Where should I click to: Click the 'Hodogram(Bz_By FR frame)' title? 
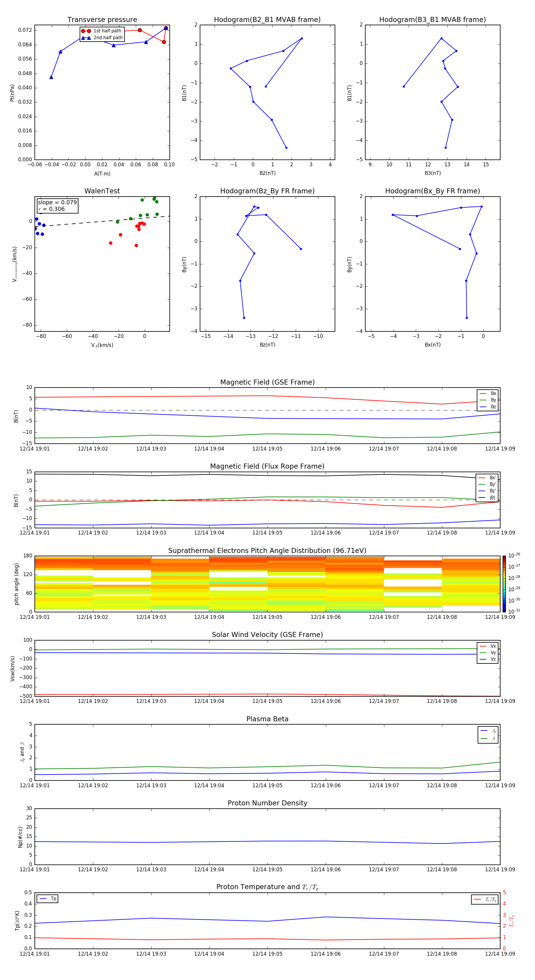(267, 191)
